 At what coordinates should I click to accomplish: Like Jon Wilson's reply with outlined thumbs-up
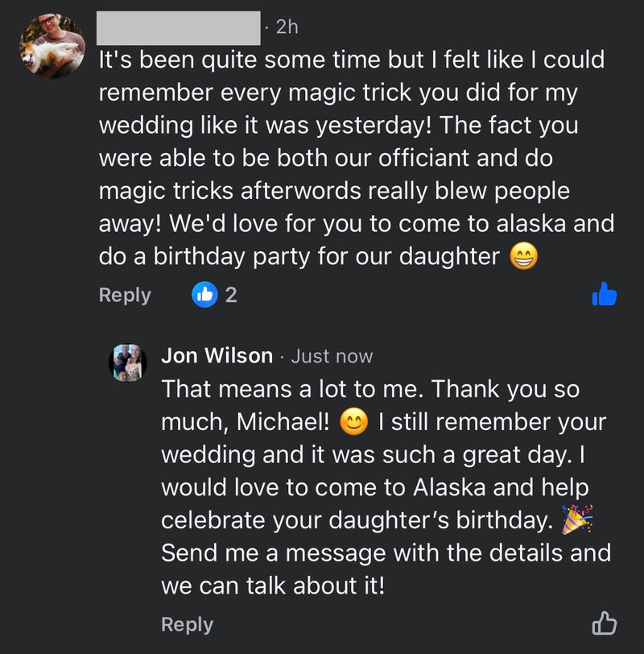click(x=604, y=623)
